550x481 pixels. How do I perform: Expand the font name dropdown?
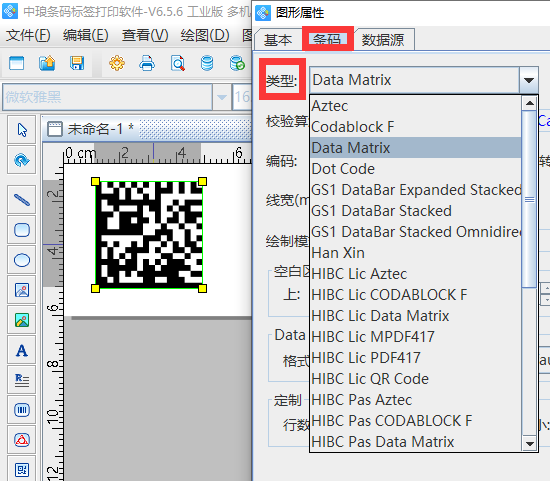(222, 97)
